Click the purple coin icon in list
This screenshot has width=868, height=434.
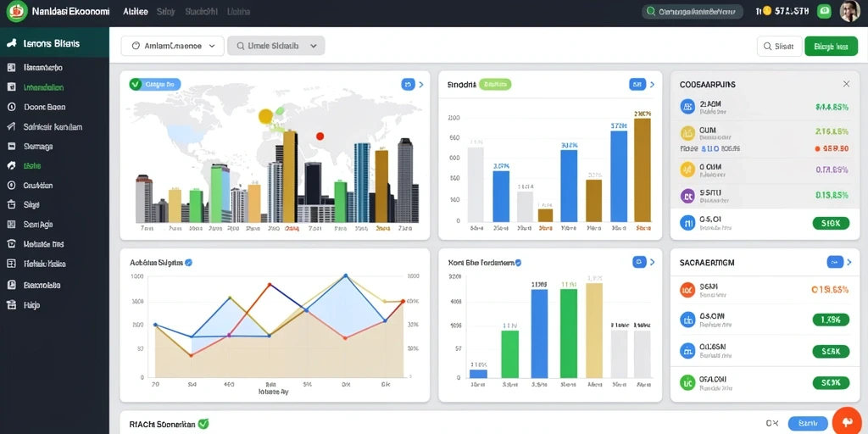687,195
